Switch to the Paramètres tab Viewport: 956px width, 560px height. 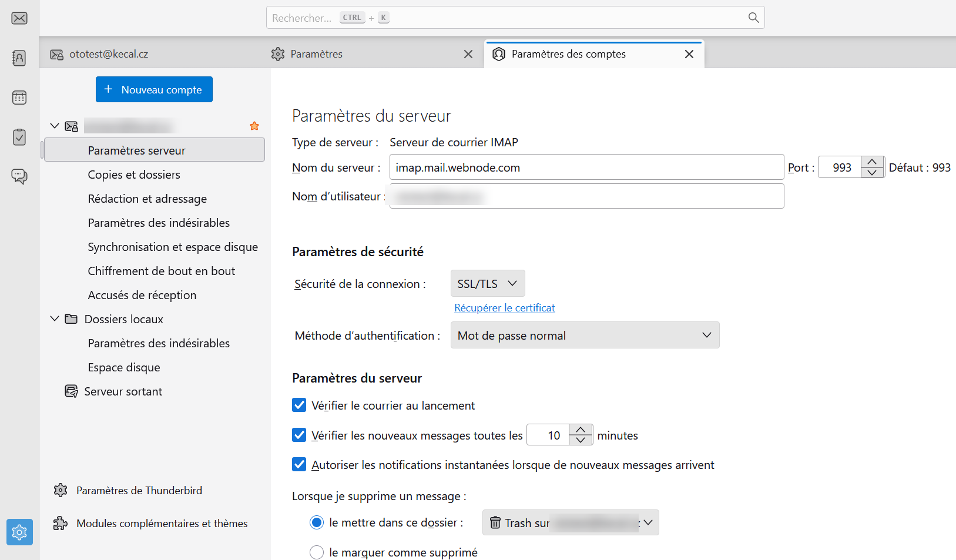pyautogui.click(x=373, y=54)
